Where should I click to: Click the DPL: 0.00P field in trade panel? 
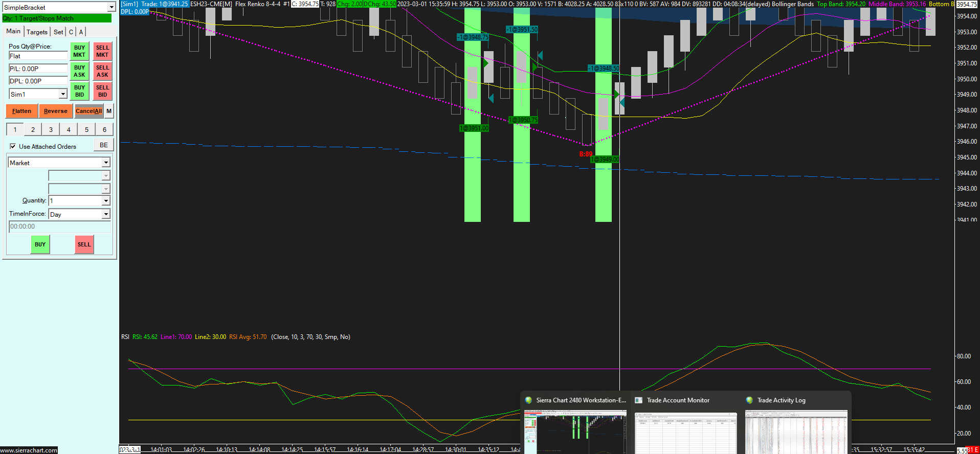pos(38,81)
